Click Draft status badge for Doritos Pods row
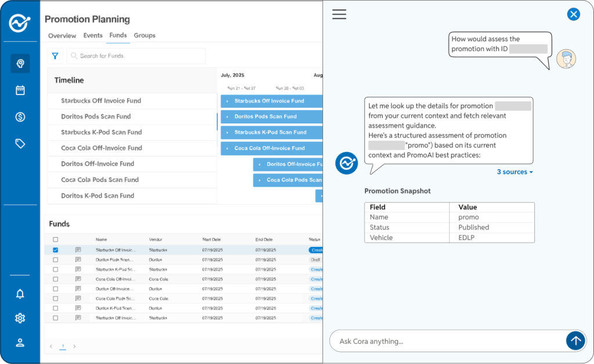This screenshot has height=364, width=594. click(315, 260)
